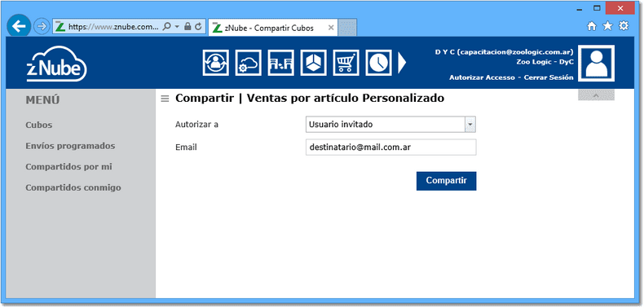Viewport: 644px width, 308px height.
Task: Click the MENÚ heading
Action: pos(42,99)
